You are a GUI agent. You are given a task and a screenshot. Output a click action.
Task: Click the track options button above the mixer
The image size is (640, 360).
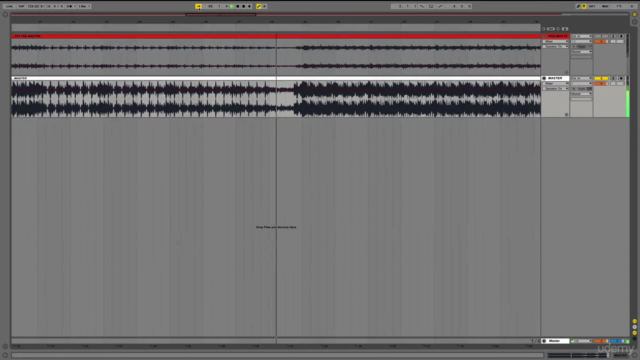pos(564,29)
